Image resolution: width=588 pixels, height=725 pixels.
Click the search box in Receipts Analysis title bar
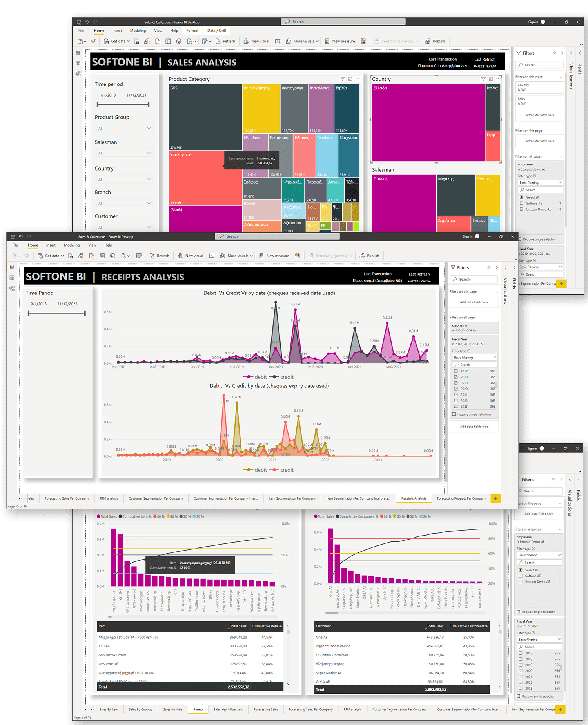277,236
